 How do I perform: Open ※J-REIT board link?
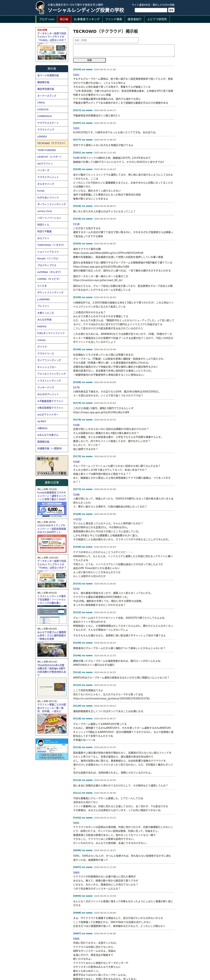pos(52,422)
